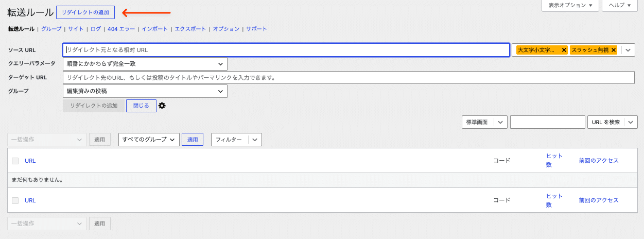Open the bottom 一括操作 bulk action dropdown
This screenshot has width=644, height=239.
(47, 224)
